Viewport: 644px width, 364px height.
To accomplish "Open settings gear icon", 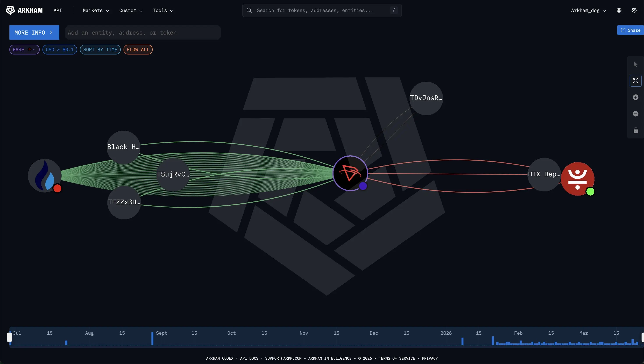I will (634, 10).
